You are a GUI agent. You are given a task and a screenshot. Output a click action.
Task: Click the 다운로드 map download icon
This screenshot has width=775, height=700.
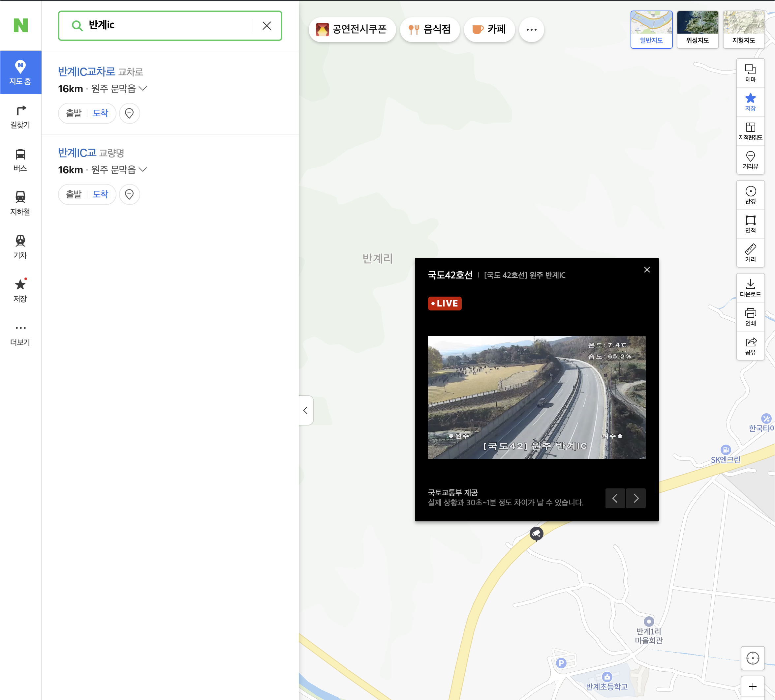(x=750, y=288)
